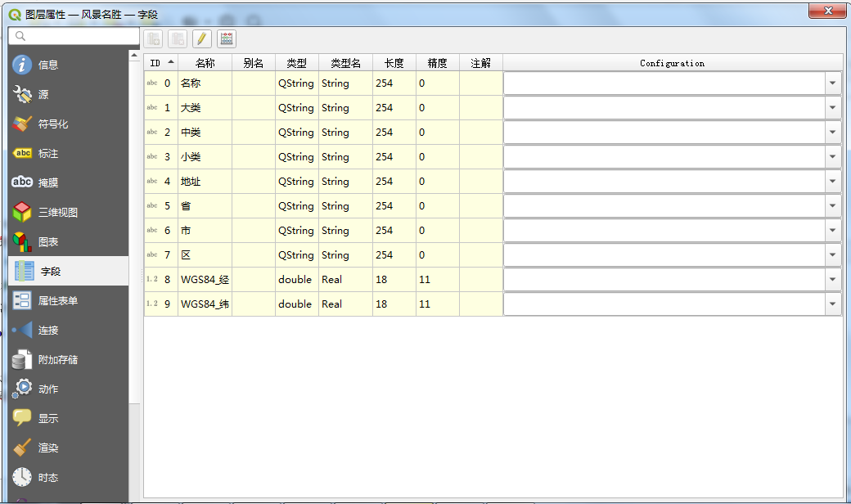Click the Delete Field toolbar icon
Screen dimensions: 851x504
[x=178, y=38]
